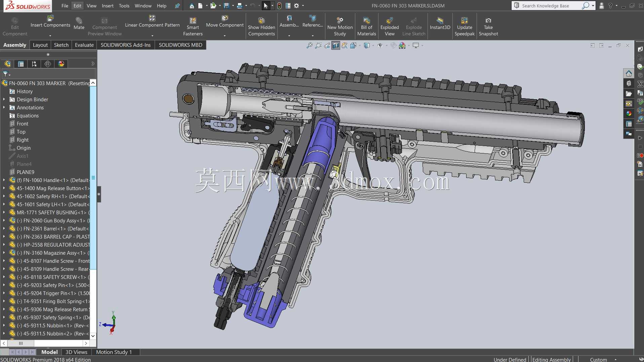Toggle Instant3D
Image resolution: width=644 pixels, height=362 pixels.
[x=440, y=24]
